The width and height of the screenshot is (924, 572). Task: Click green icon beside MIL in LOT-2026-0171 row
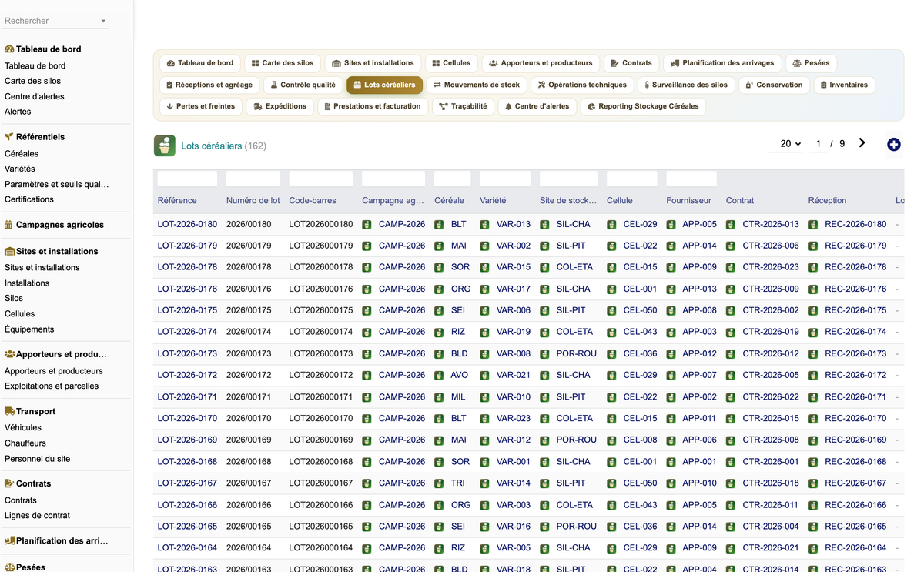pos(439,397)
